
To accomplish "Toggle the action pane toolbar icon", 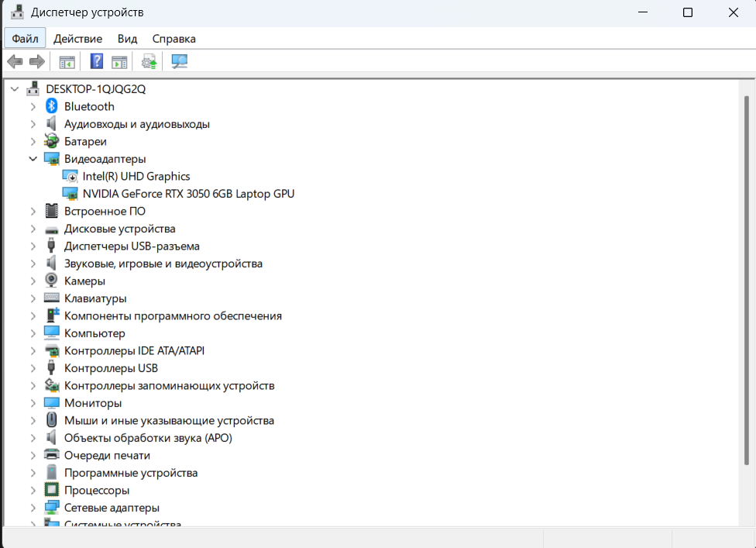I will pos(119,62).
